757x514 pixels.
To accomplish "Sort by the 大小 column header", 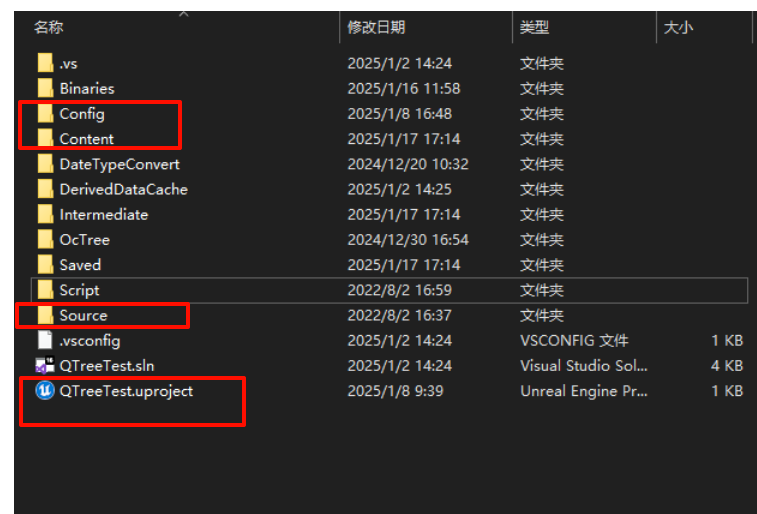I will click(x=678, y=28).
